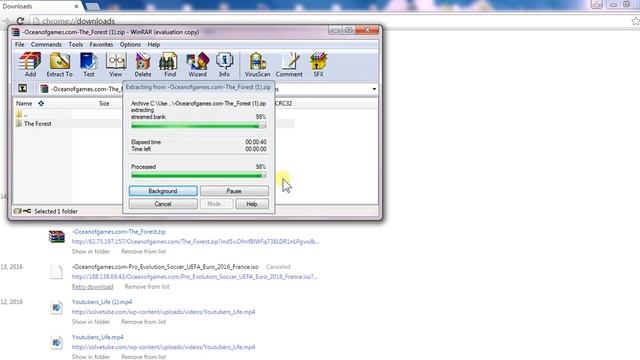640x360 pixels.
Task: Open the Tools menu
Action: (76, 44)
